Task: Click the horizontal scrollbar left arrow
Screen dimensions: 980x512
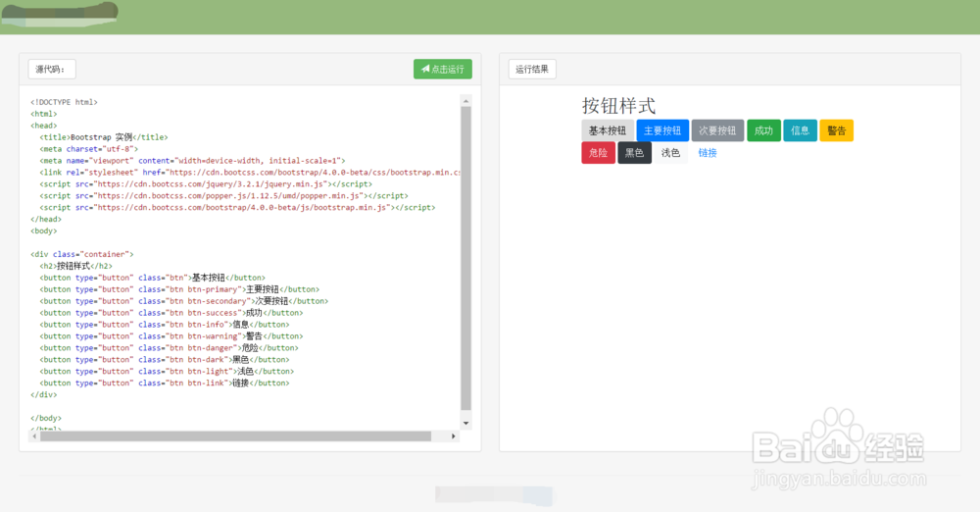Action: click(34, 436)
